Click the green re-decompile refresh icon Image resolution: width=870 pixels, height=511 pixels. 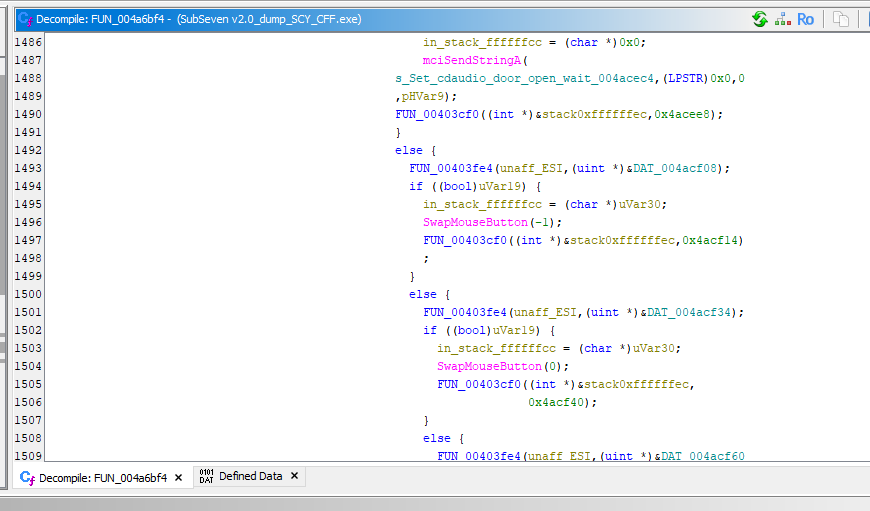pos(760,19)
